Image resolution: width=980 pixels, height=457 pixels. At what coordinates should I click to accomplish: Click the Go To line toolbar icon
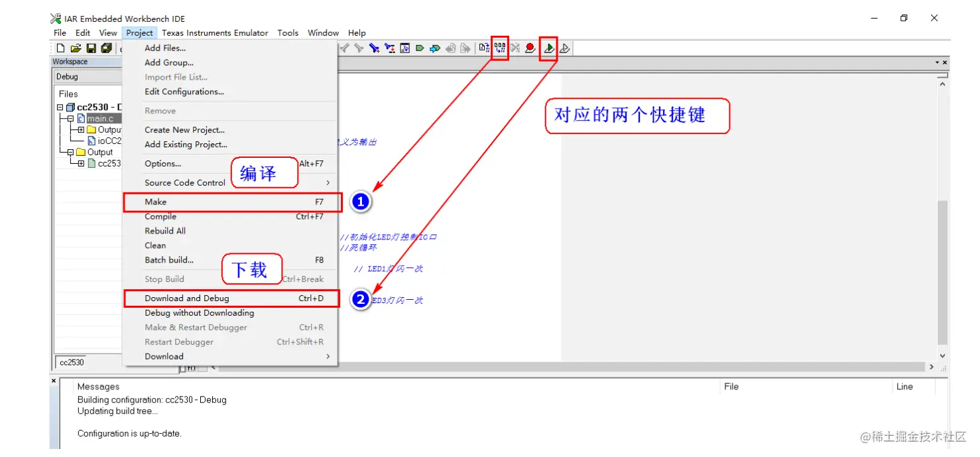404,48
